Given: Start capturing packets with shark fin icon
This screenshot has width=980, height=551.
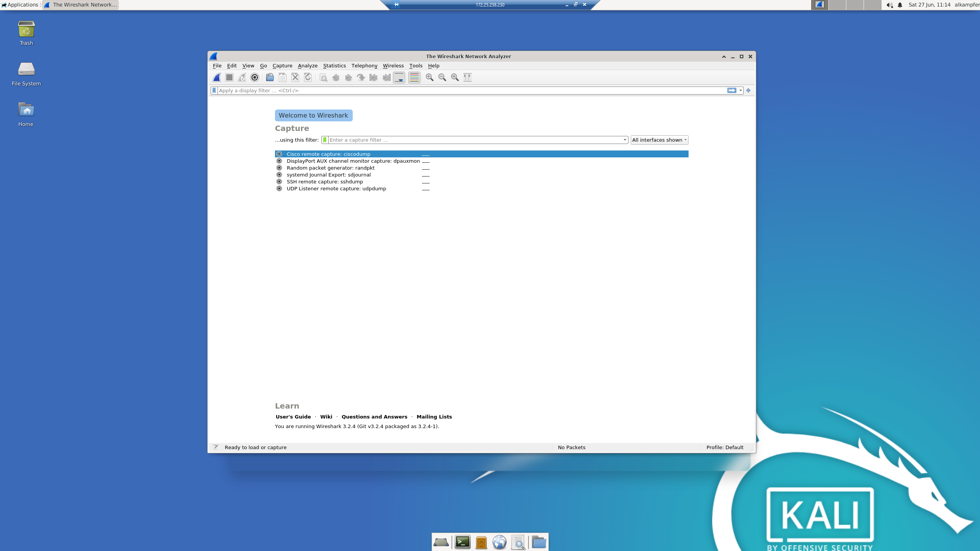Looking at the screenshot, I should (x=217, y=78).
